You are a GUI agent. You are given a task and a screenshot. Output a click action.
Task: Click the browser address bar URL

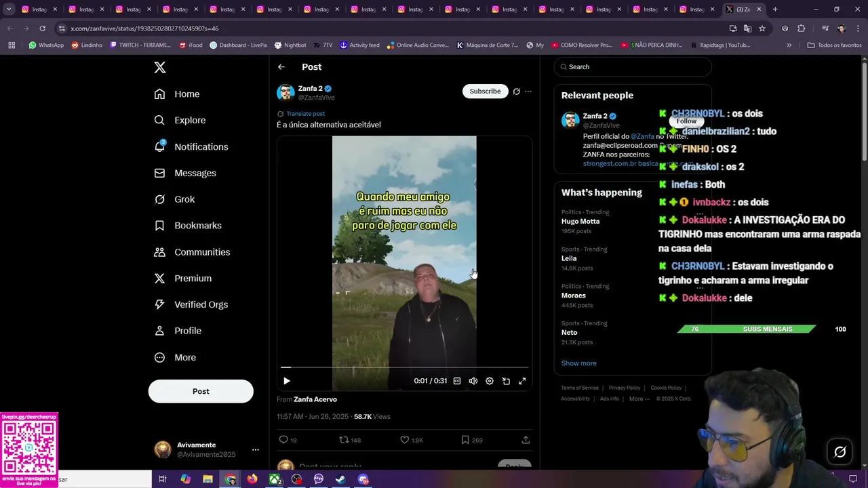coord(144,28)
